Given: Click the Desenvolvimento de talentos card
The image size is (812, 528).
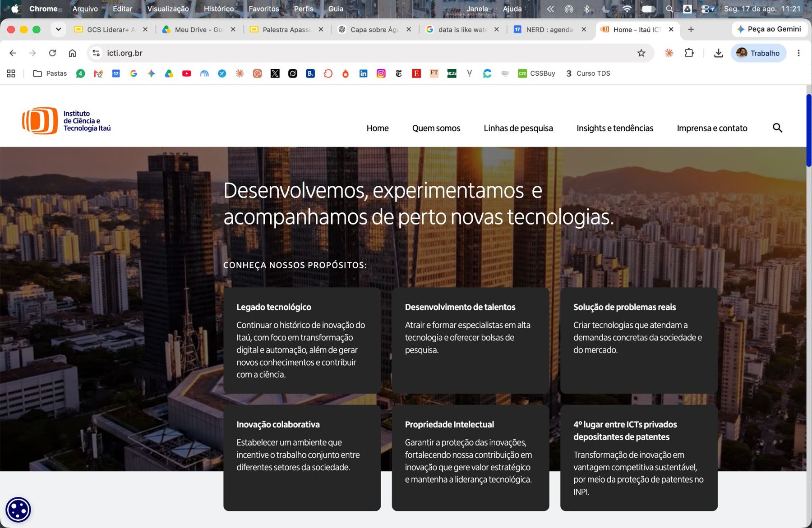Looking at the screenshot, I should [470, 340].
